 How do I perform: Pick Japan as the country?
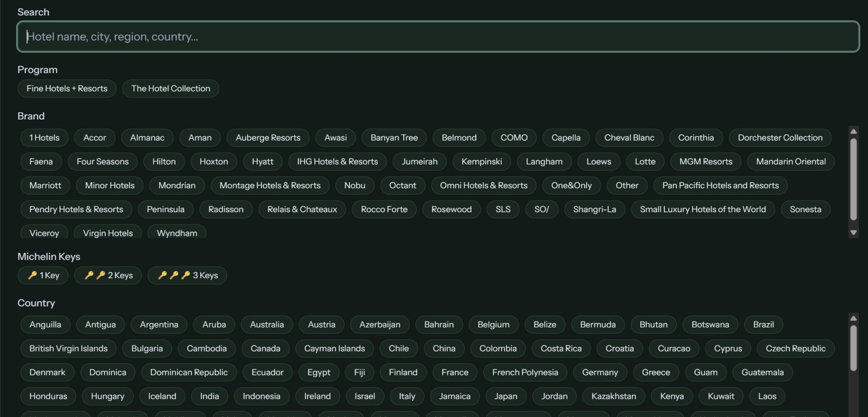pos(506,396)
